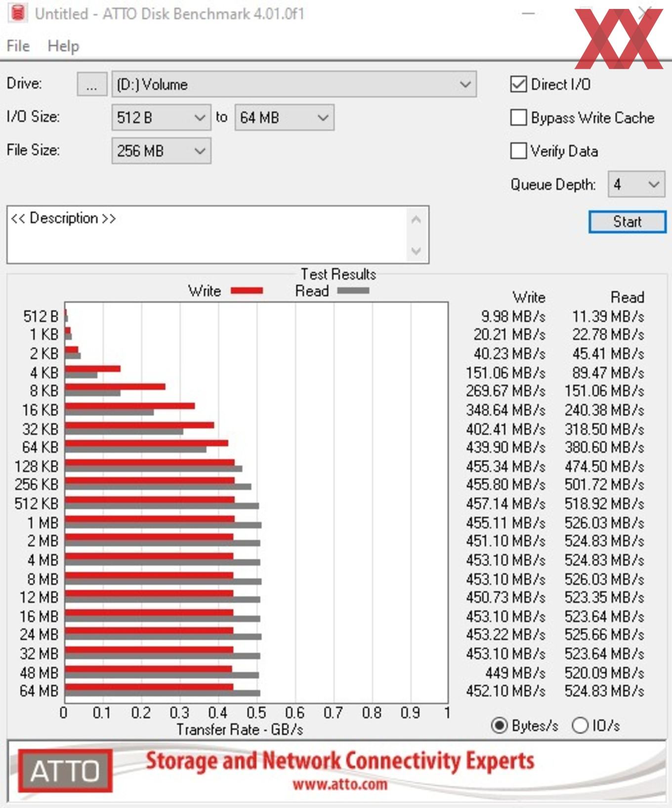Click the Write column header in results
The image size is (672, 808).
coord(529,297)
